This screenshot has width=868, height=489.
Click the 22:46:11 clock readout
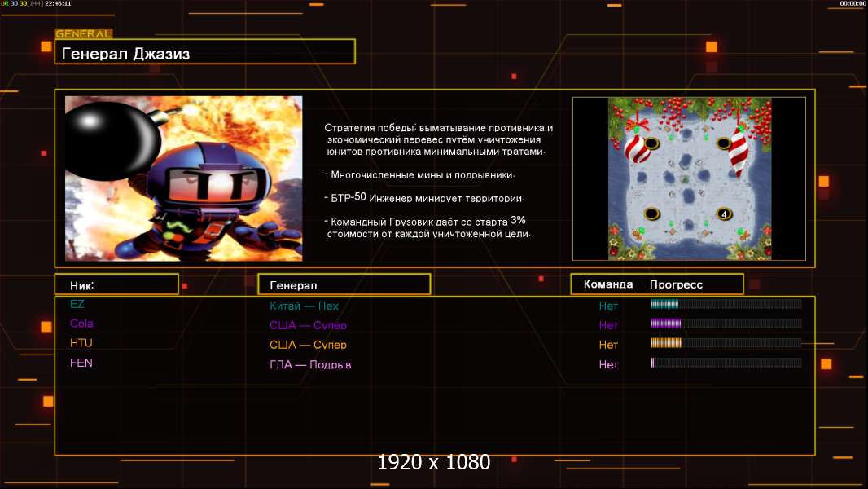(x=58, y=3)
